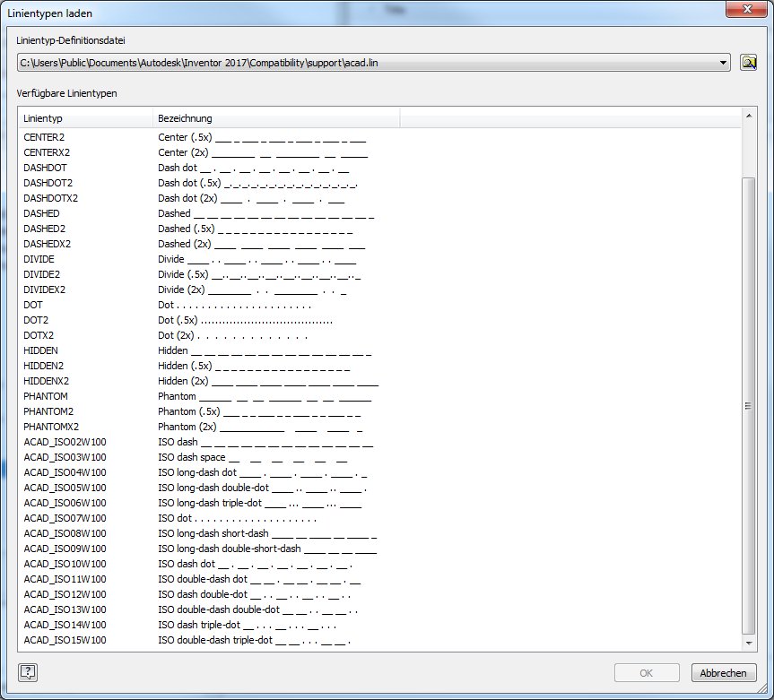Select ACAD_ISO15W100 linetype
Screen dimensions: 774x700
(x=65, y=640)
